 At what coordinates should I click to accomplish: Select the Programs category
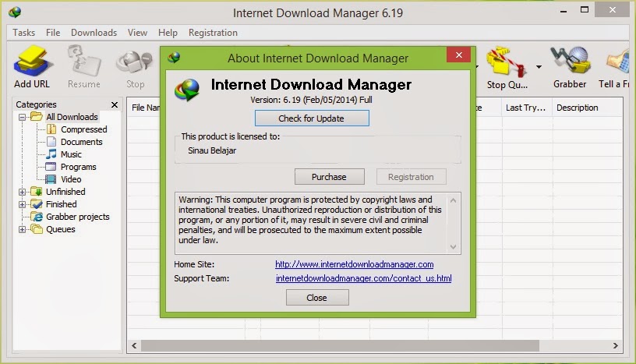click(71, 167)
